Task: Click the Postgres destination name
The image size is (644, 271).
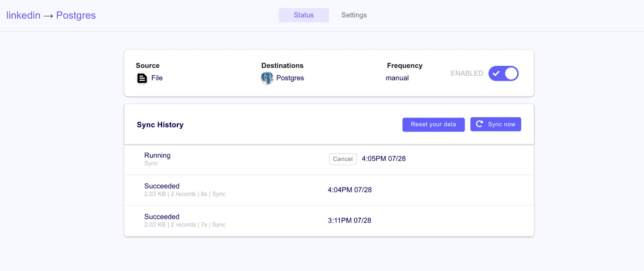Action: pos(290,78)
